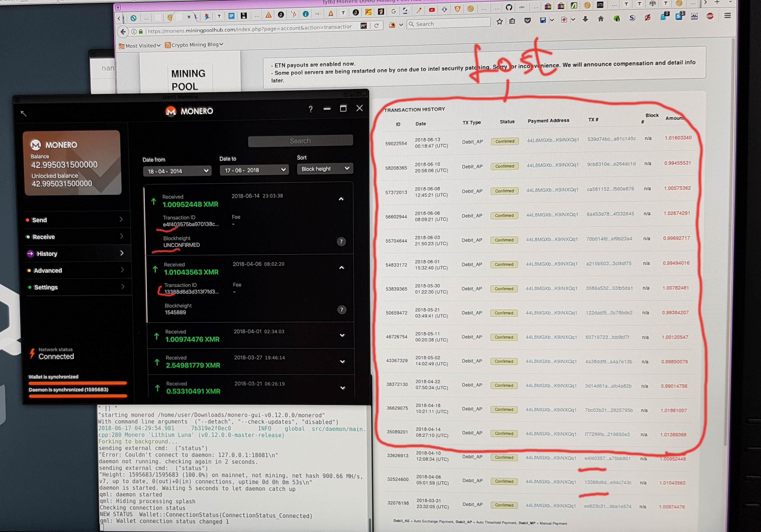The image size is (761, 532).
Task: Open TX link 13388d6d...e94c743c
Action: point(608,483)
